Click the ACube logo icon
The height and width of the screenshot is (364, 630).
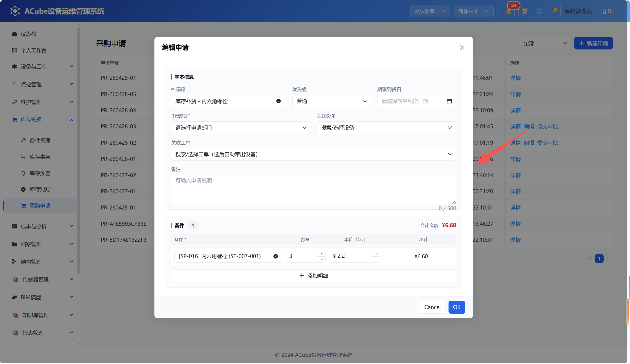[x=15, y=11]
